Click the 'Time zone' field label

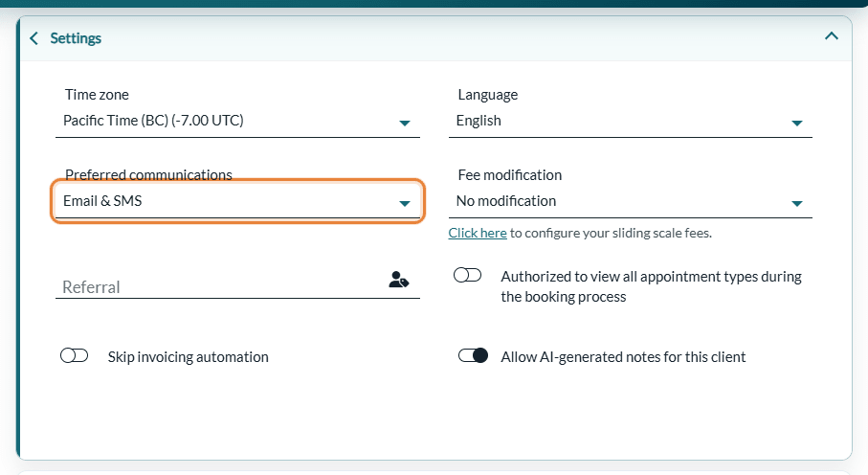(x=97, y=95)
